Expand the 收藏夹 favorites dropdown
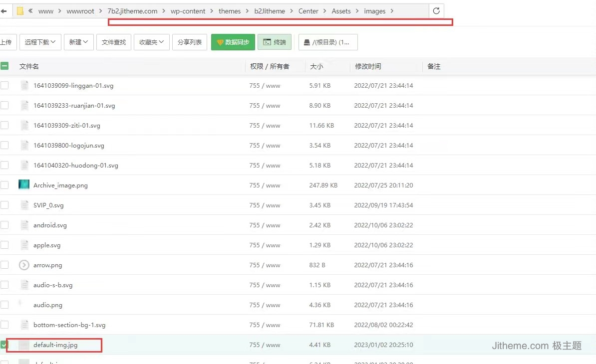This screenshot has width=596, height=364. pyautogui.click(x=152, y=42)
